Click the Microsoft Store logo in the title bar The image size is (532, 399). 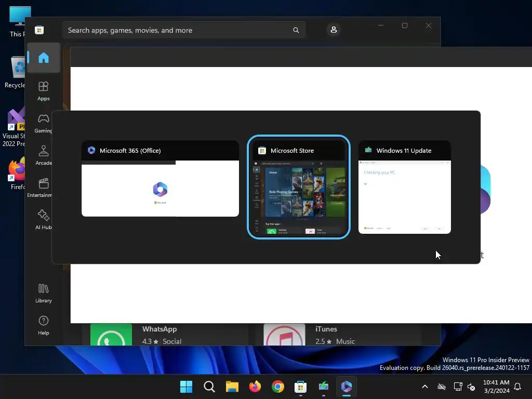(39, 30)
